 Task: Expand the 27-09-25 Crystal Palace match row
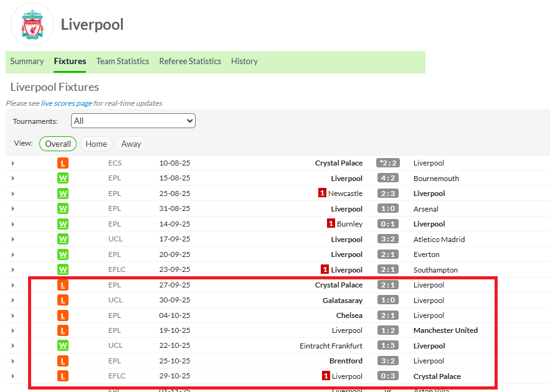pos(12,285)
